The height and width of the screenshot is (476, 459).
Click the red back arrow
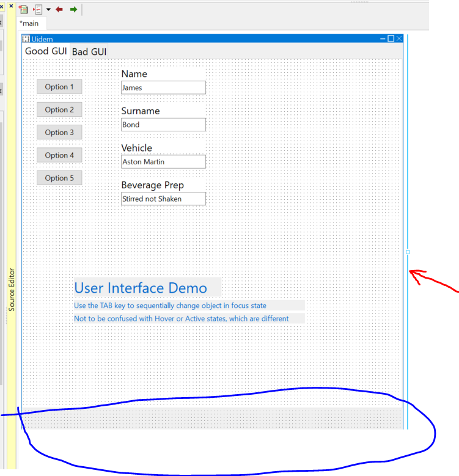pos(59,9)
